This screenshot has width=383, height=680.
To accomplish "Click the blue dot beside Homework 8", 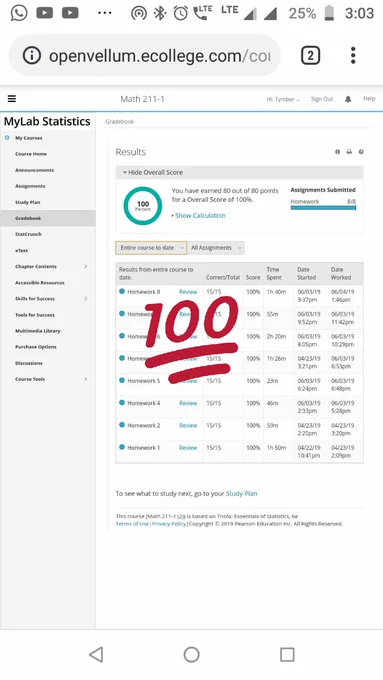I will [122, 291].
